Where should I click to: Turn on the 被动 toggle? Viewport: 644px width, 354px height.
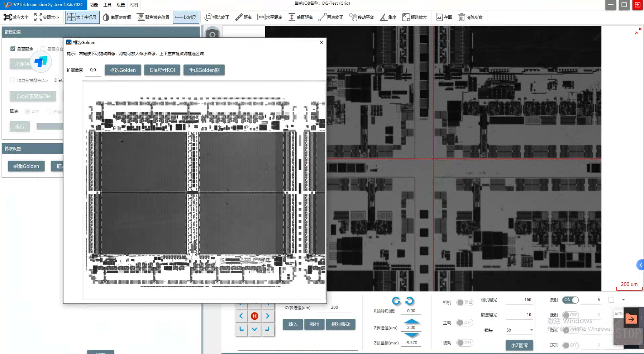[465, 343]
